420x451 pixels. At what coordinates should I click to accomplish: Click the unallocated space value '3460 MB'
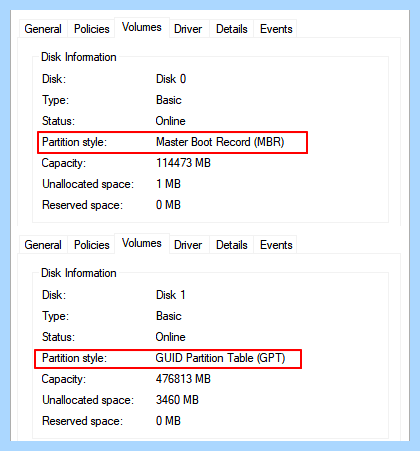tap(177, 400)
